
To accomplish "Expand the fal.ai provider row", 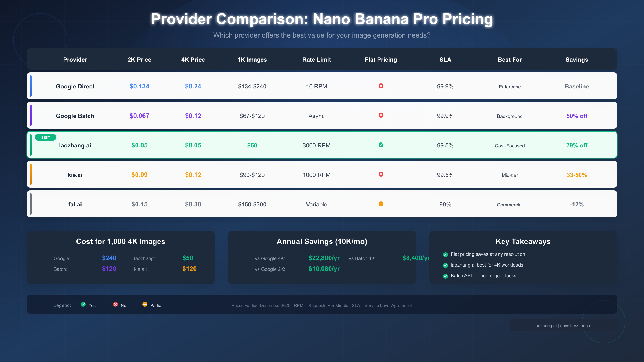I will [75, 204].
